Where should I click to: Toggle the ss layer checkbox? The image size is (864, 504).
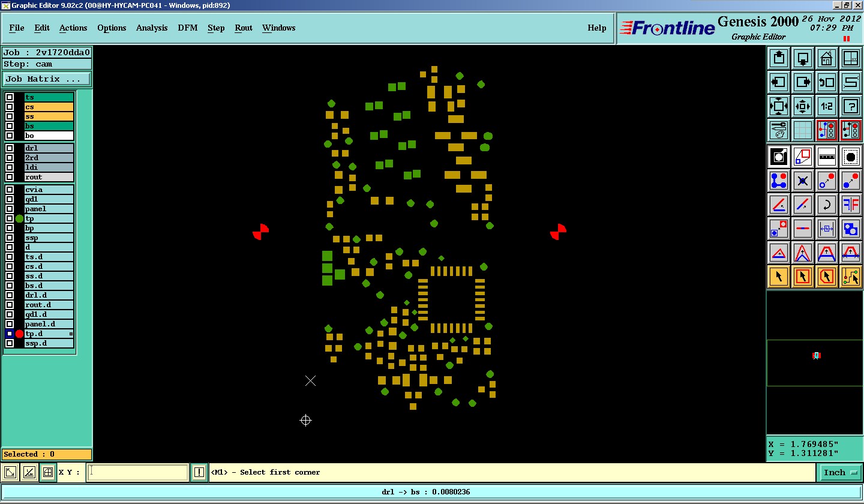(x=10, y=116)
